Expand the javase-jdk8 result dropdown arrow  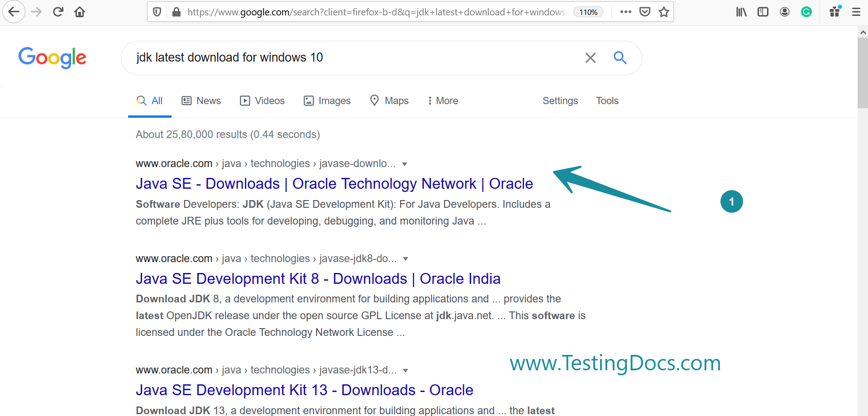tap(405, 259)
